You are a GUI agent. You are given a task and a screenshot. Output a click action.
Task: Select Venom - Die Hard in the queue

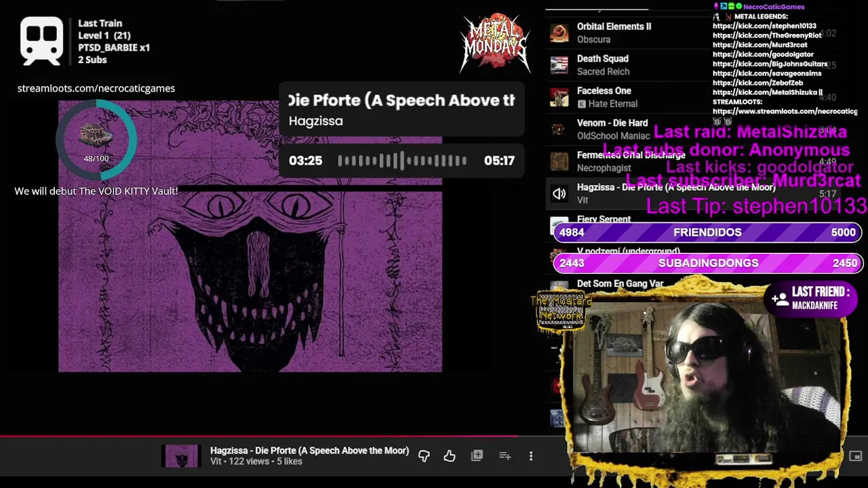click(612, 123)
